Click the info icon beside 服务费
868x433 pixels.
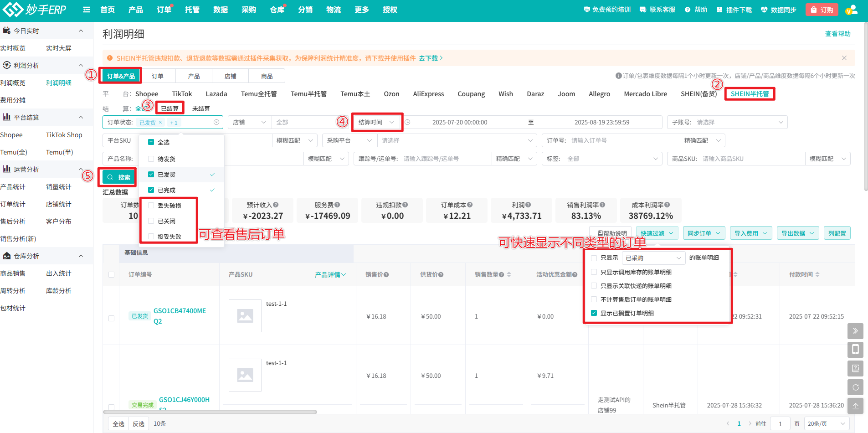tap(337, 205)
